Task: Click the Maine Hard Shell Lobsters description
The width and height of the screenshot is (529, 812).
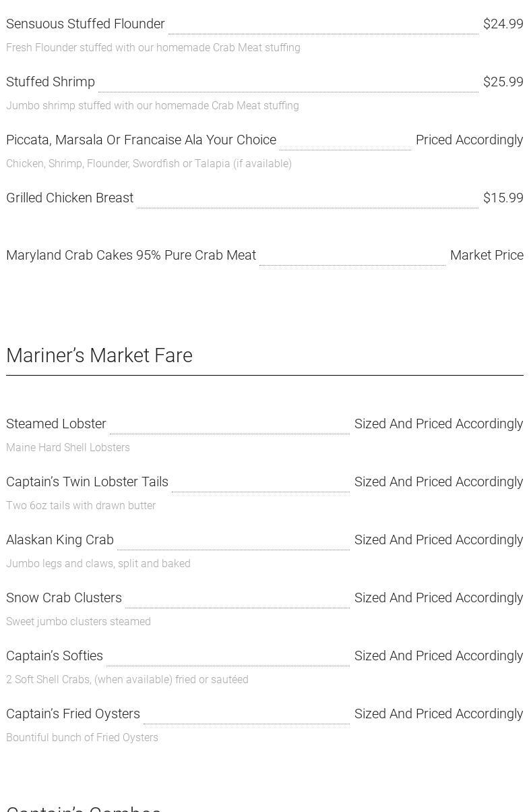Action: click(68, 448)
